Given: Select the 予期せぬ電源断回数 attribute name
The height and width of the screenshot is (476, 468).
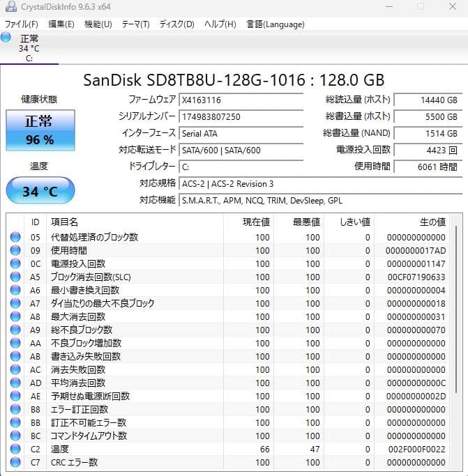Looking at the screenshot, I should (x=90, y=396).
